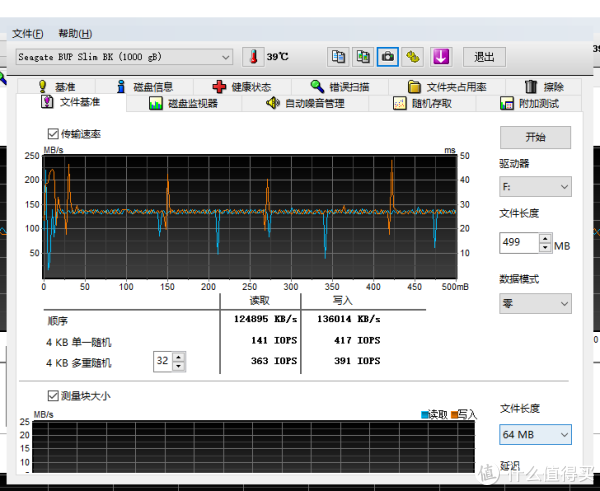Click the 391 IOPS write value
Viewport: 600px width, 491px height.
[x=357, y=361]
